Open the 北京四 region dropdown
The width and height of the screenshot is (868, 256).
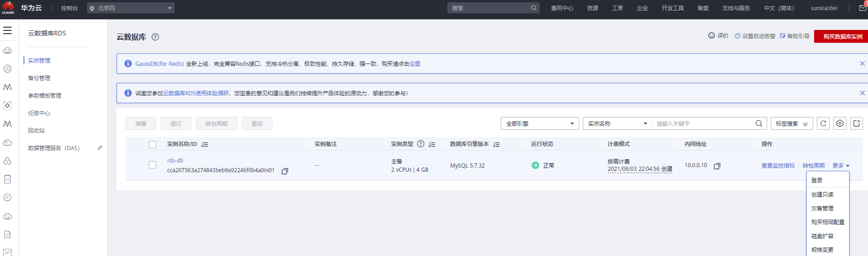click(131, 8)
